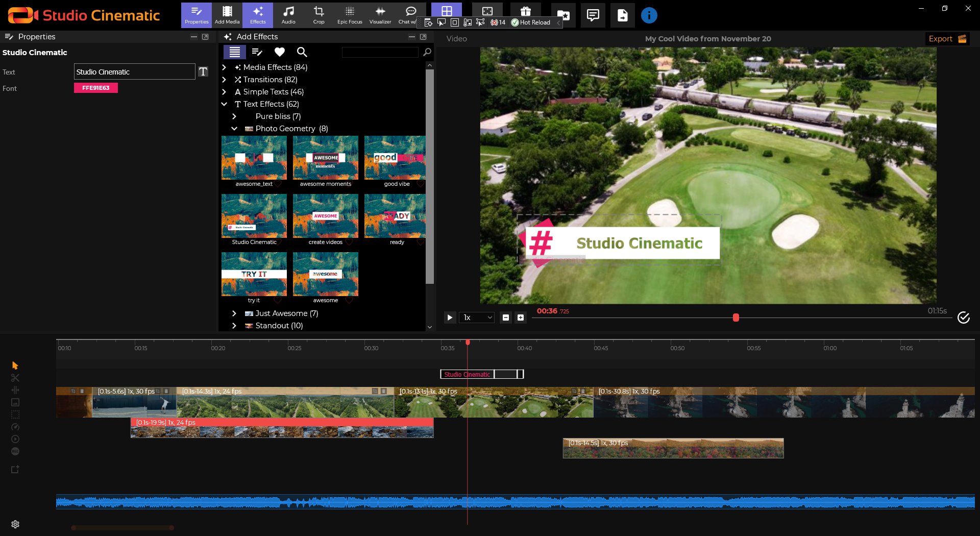Click the Export button
The height and width of the screenshot is (536, 980).
click(947, 39)
